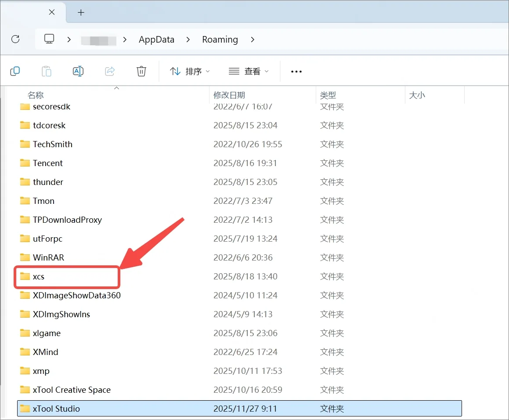Screen dimensions: 509x420
Task: Click the blurred user folder in path
Action: click(x=98, y=40)
